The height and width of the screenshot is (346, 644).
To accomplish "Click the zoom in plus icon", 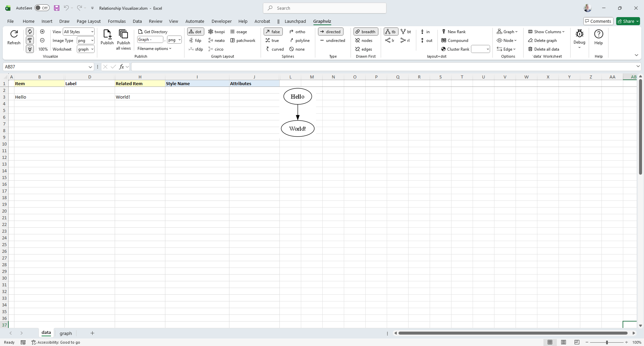I will coord(42,32).
